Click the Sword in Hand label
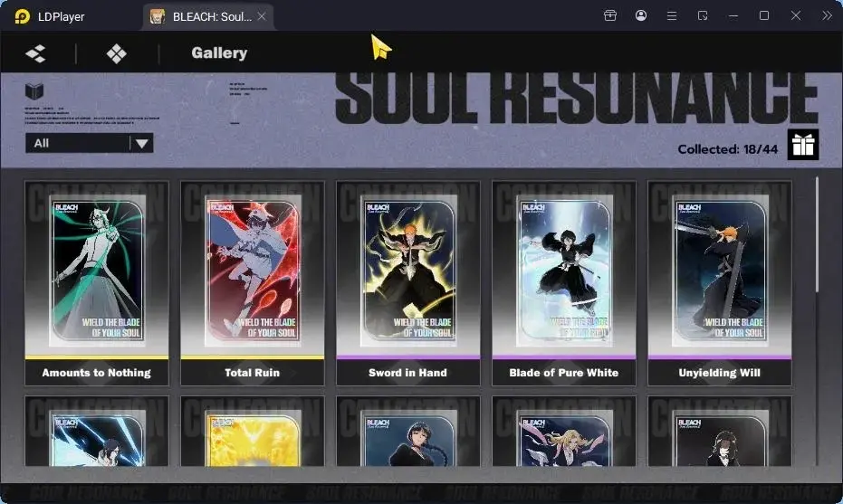The height and width of the screenshot is (504, 843). (407, 373)
